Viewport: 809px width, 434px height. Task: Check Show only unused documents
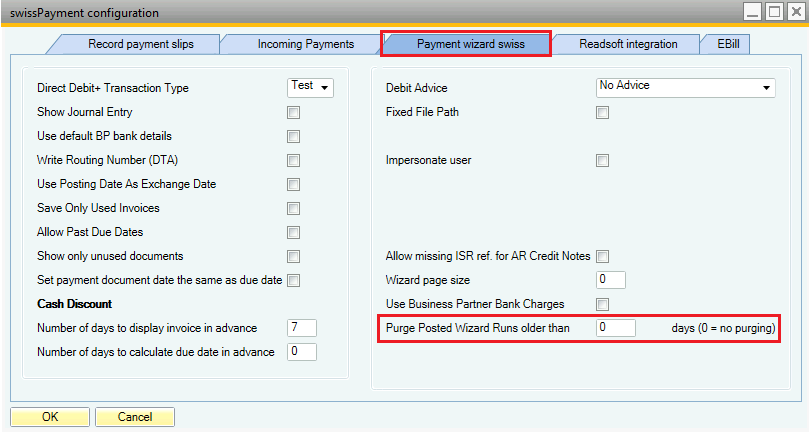pos(294,256)
